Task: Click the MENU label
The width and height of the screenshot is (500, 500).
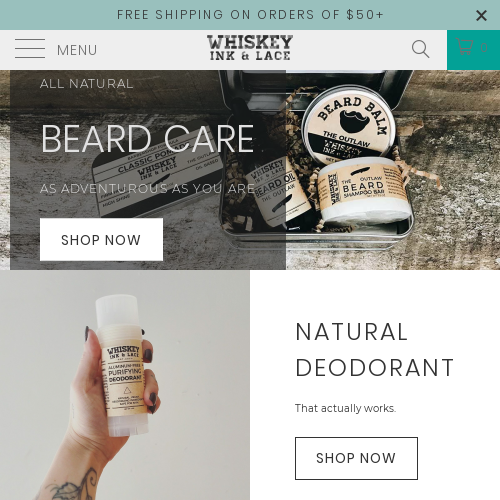Action: (x=77, y=50)
